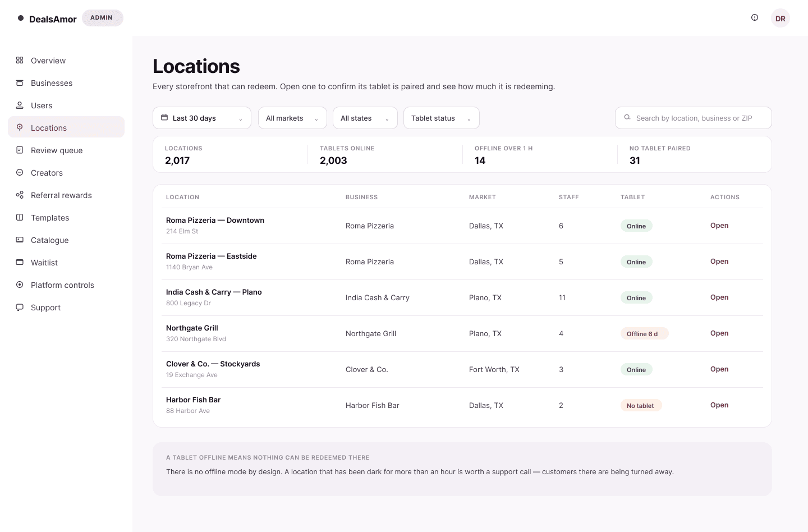
Task: Click the Waitlist icon in sidebar
Action: tap(20, 262)
